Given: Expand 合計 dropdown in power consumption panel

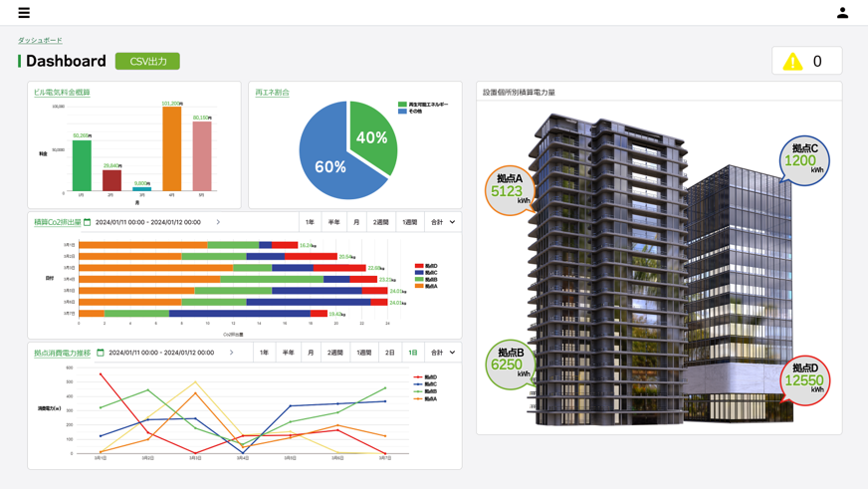Looking at the screenshot, I should pos(442,353).
